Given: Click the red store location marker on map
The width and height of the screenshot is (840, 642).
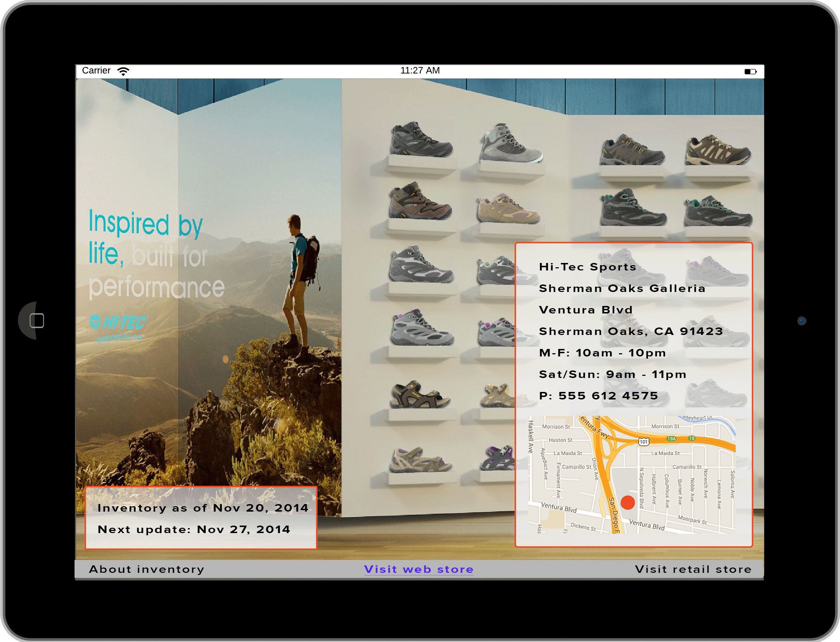Looking at the screenshot, I should coord(627,503).
